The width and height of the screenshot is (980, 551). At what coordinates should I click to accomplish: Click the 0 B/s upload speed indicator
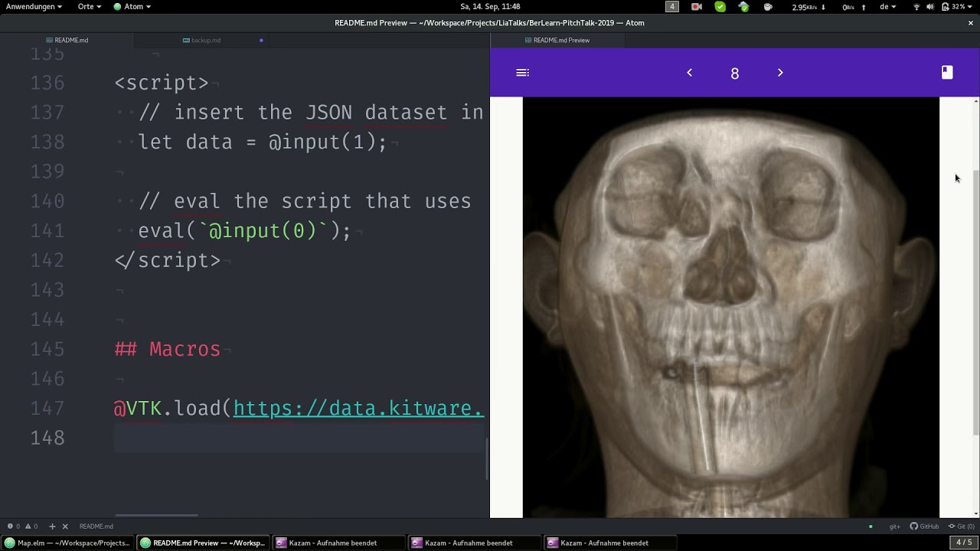(854, 6)
